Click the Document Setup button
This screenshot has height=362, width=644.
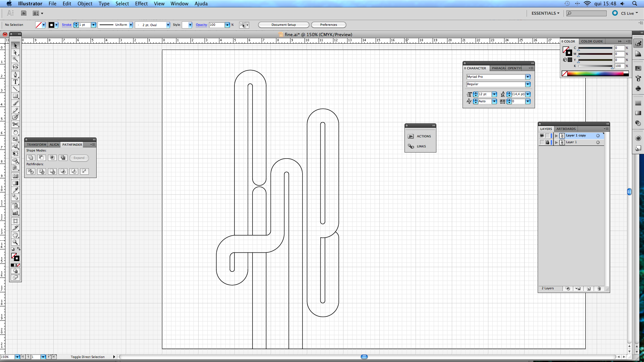pyautogui.click(x=283, y=25)
